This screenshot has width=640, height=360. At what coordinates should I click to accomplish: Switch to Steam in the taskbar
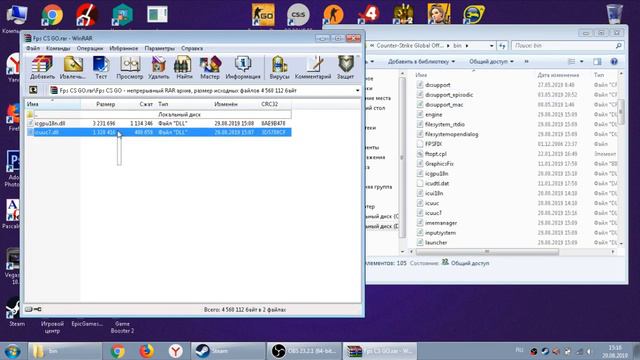coord(228,351)
